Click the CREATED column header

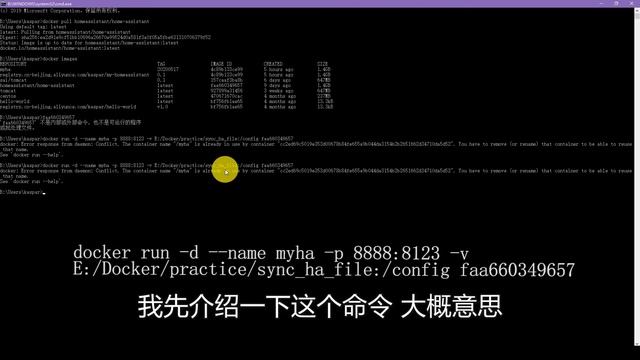(x=273, y=64)
